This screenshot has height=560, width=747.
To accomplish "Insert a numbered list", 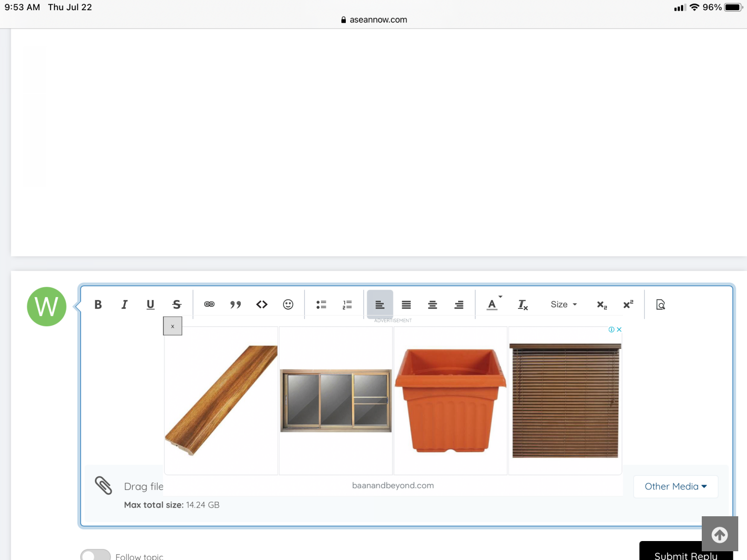I will [347, 305].
